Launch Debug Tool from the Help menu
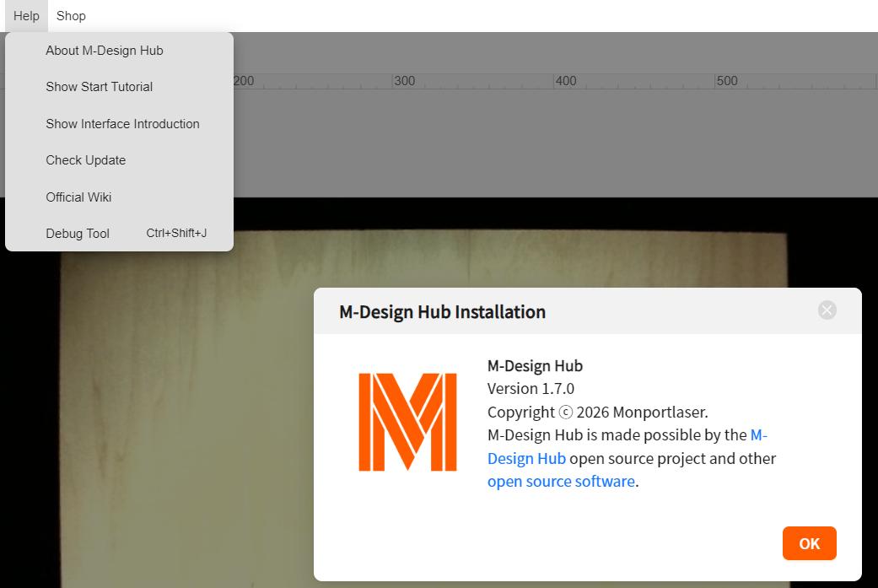Screen dimensions: 878x588 78,234
